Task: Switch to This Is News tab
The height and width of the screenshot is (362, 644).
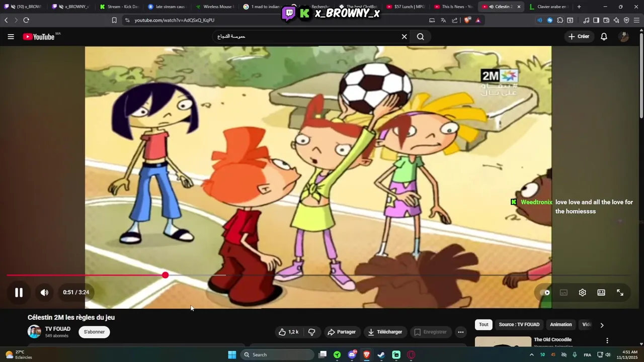Action: [x=453, y=7]
